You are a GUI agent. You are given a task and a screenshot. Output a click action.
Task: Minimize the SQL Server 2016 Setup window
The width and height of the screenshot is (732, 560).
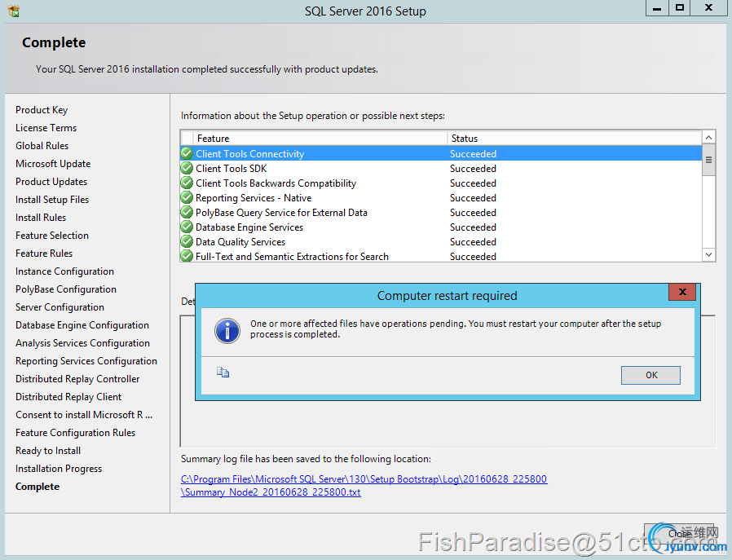tap(657, 8)
